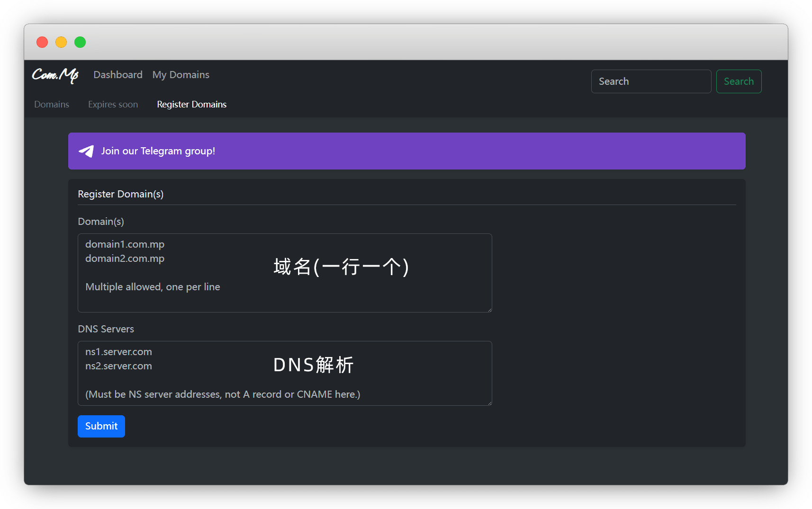This screenshot has height=509, width=812.
Task: Maximize the window using the green button
Action: point(80,42)
